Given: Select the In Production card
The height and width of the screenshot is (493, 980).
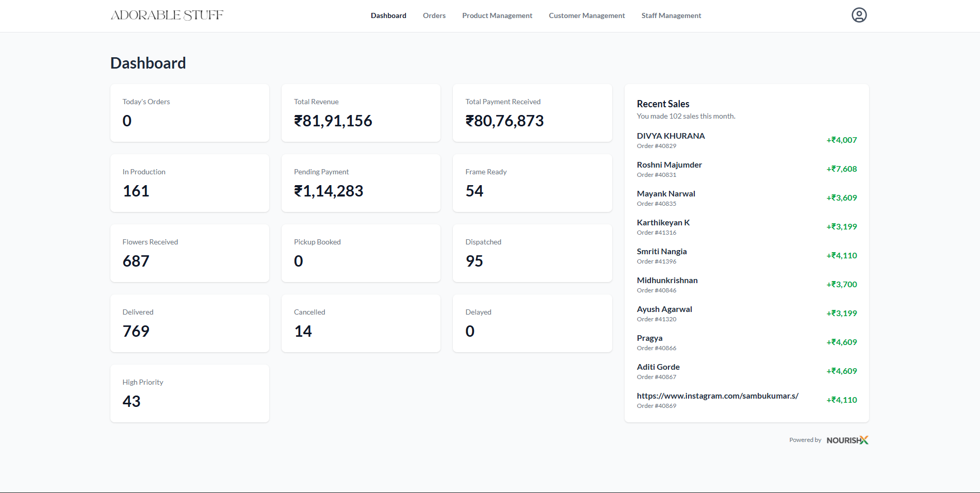Looking at the screenshot, I should [x=189, y=183].
